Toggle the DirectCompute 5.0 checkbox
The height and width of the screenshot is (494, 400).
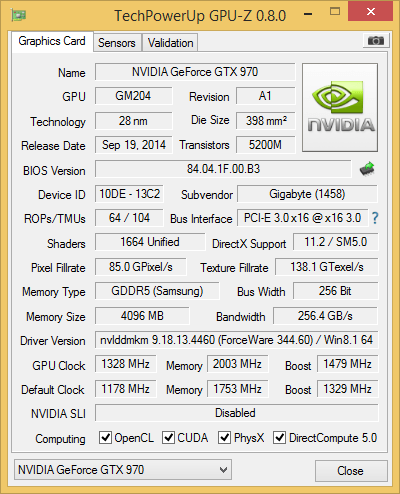tap(279, 437)
